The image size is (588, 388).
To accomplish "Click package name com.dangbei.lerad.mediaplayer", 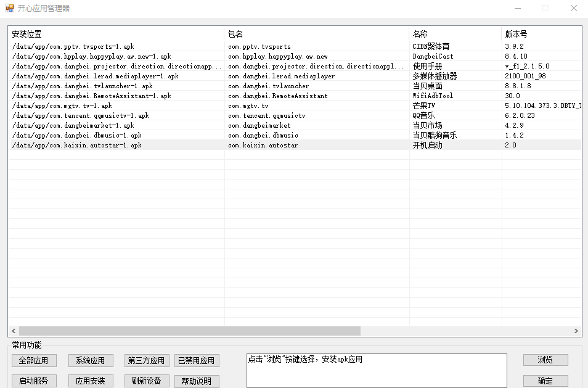I will point(282,76).
